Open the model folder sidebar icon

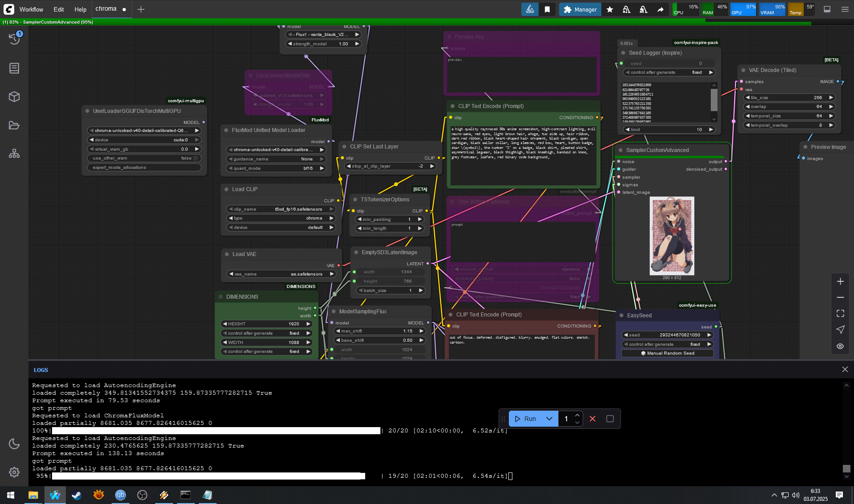14,125
